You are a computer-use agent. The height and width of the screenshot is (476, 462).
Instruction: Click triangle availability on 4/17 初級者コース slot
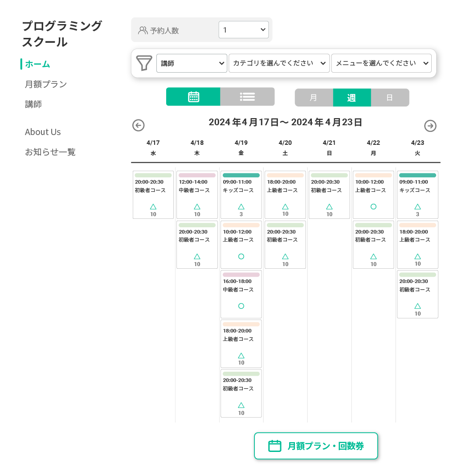(x=153, y=207)
